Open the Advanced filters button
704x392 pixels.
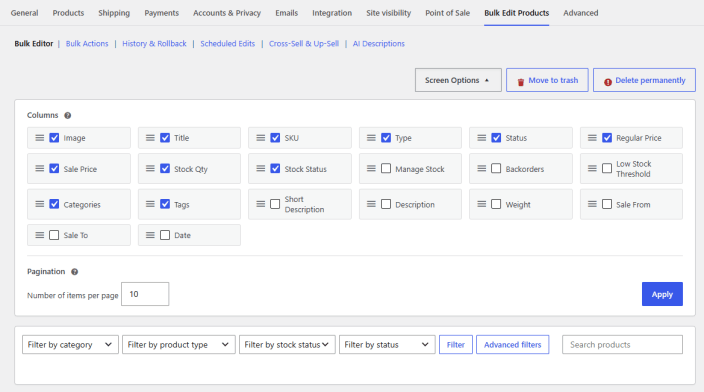513,344
